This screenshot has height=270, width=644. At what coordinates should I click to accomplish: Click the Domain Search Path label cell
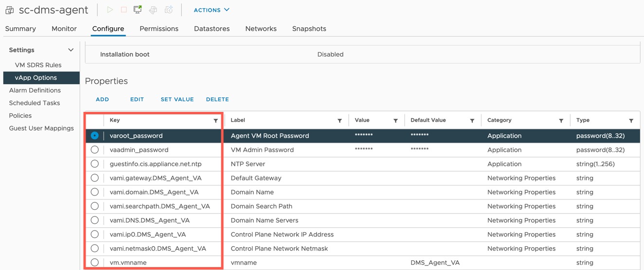pos(261,206)
